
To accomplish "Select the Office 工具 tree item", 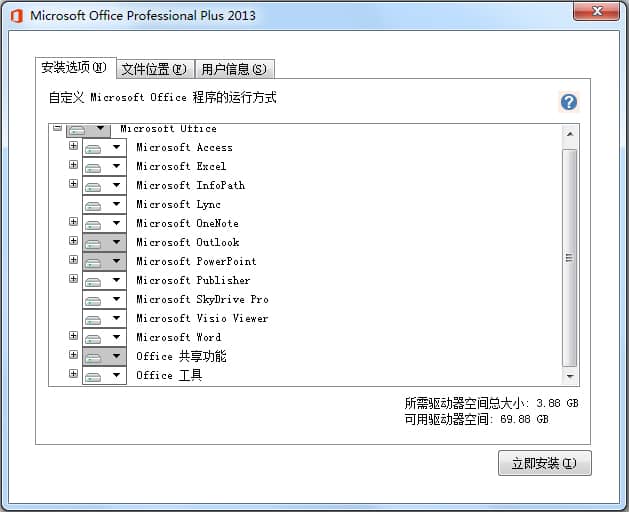I will point(169,375).
